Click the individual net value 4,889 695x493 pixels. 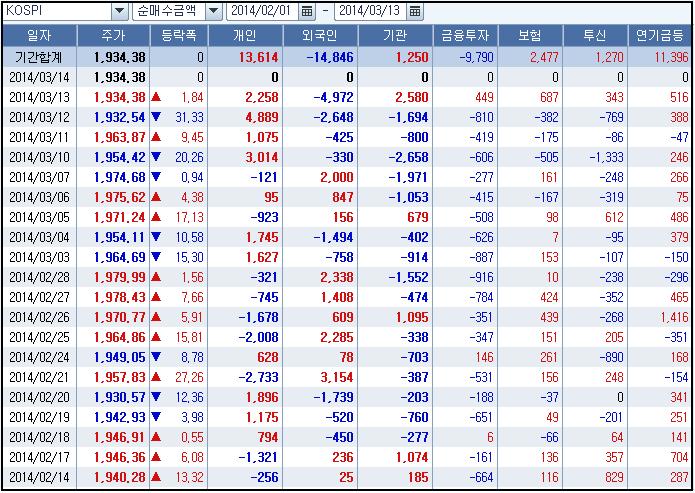tap(262, 117)
